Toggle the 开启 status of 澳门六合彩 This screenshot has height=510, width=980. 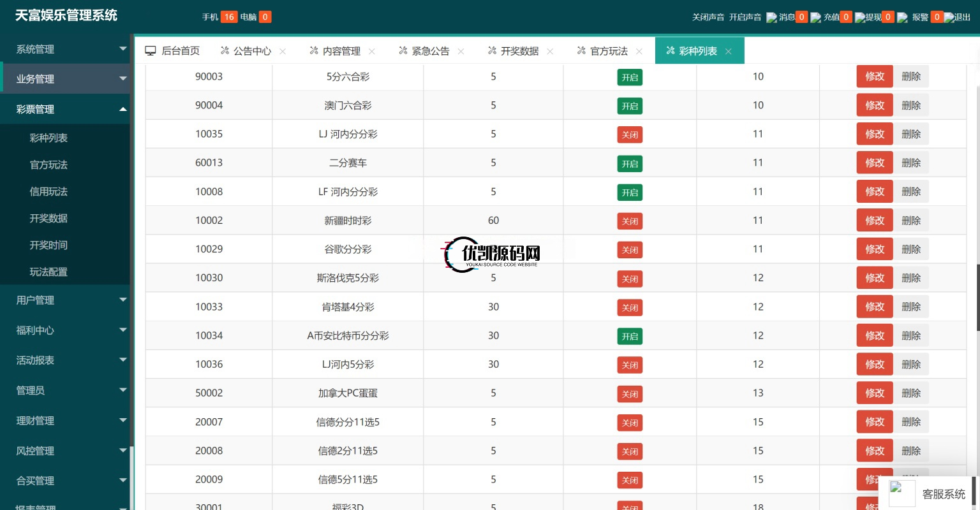tap(630, 106)
